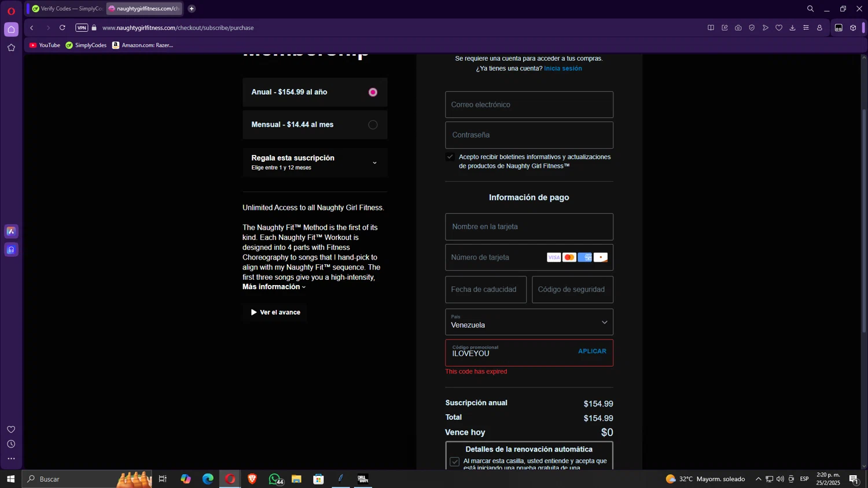Screen dimensions: 868x488
Task: Open Amazon.com Razer bookmark
Action: tap(143, 45)
